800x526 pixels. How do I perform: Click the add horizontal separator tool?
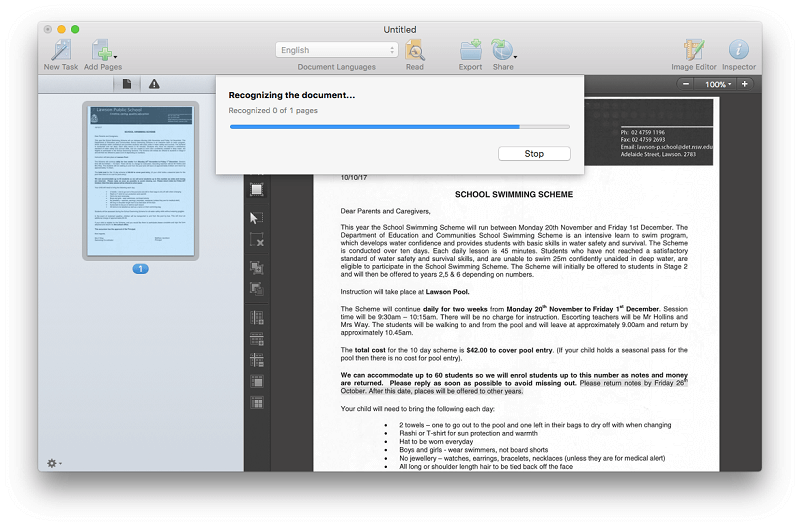click(257, 338)
